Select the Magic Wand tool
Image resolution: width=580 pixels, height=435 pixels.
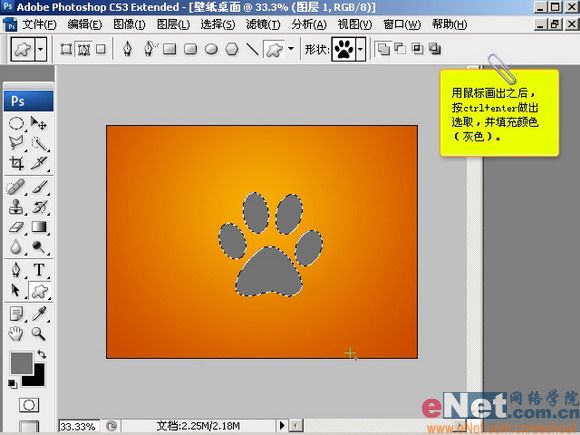click(39, 143)
